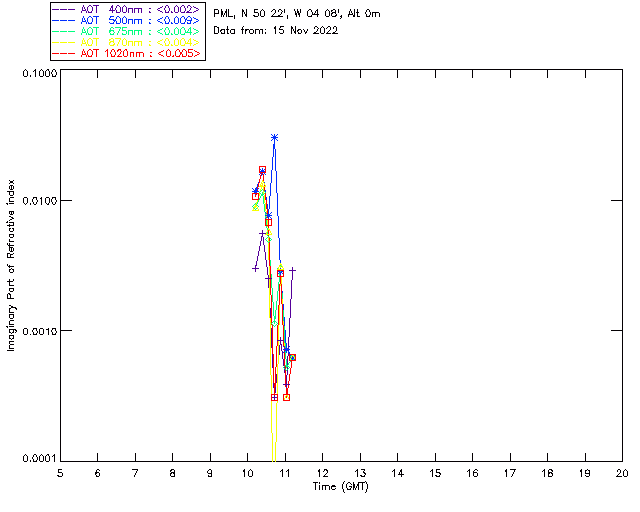The width and height of the screenshot is (640, 512).
Task: Click the x-axis tick label 5
Action: click(x=60, y=473)
